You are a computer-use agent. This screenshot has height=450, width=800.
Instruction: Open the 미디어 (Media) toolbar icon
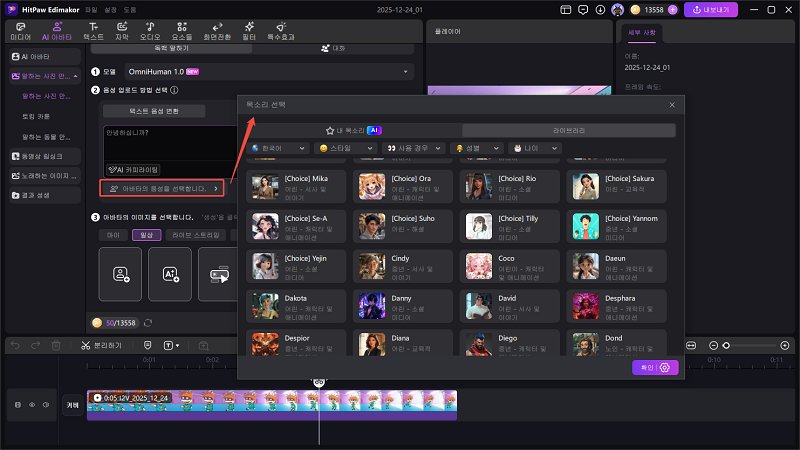click(x=20, y=30)
